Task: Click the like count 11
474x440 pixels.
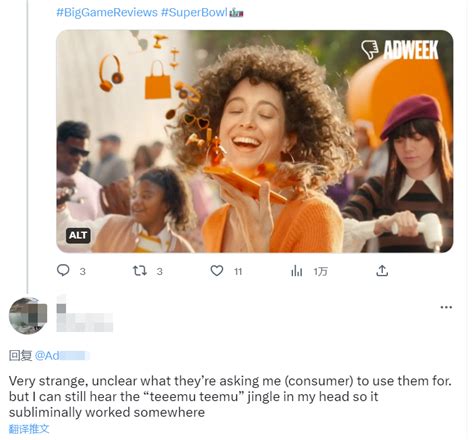Action: click(238, 272)
